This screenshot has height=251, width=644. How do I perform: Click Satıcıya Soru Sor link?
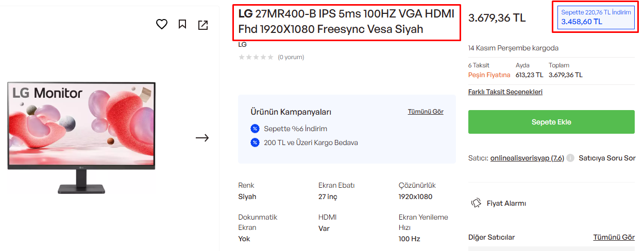point(607,158)
